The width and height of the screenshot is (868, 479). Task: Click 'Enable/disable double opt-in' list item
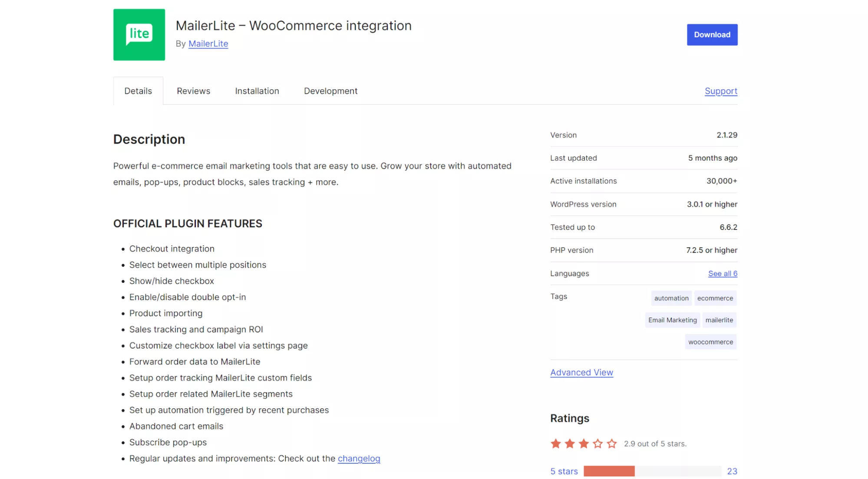tap(187, 297)
